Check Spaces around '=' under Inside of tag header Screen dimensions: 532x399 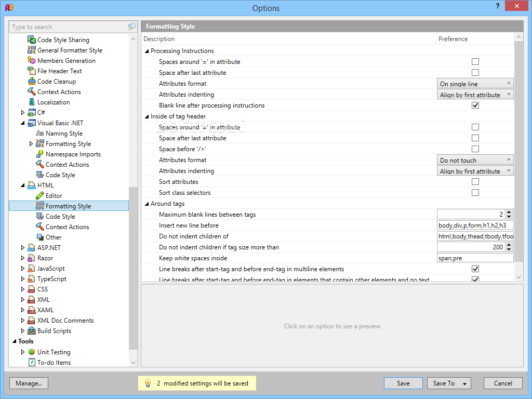pyautogui.click(x=475, y=127)
